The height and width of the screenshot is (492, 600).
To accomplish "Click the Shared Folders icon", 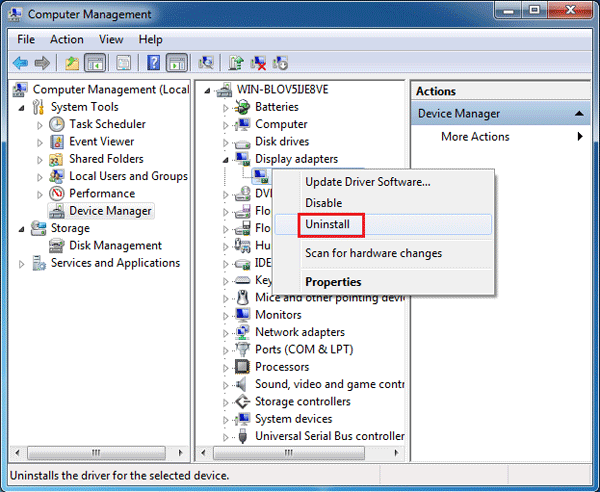I will click(x=57, y=159).
